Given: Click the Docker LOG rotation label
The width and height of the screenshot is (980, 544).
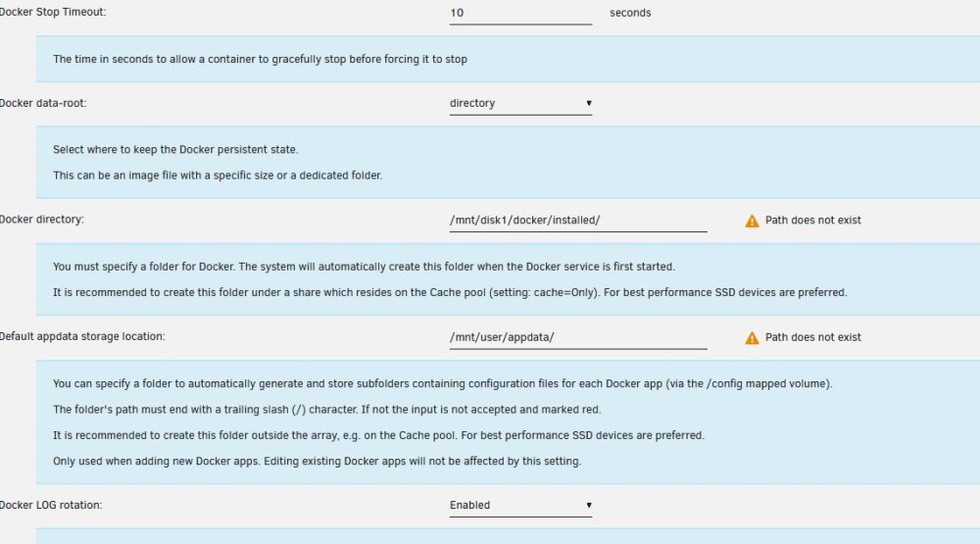Looking at the screenshot, I should point(51,505).
